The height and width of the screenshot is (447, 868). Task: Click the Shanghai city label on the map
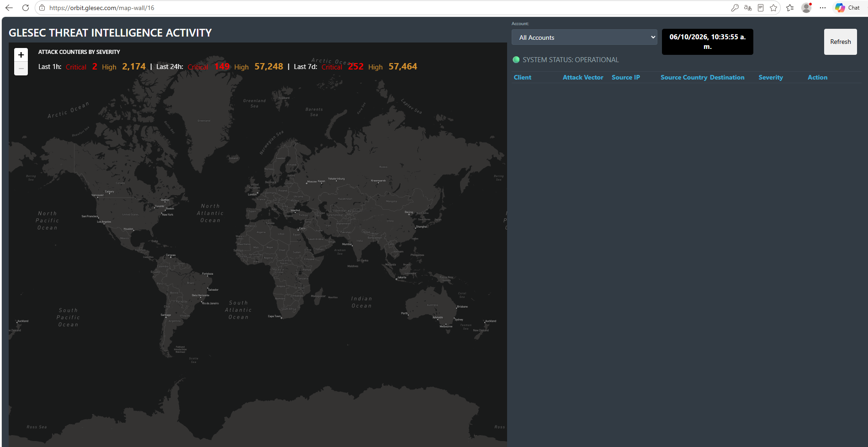[x=421, y=226]
